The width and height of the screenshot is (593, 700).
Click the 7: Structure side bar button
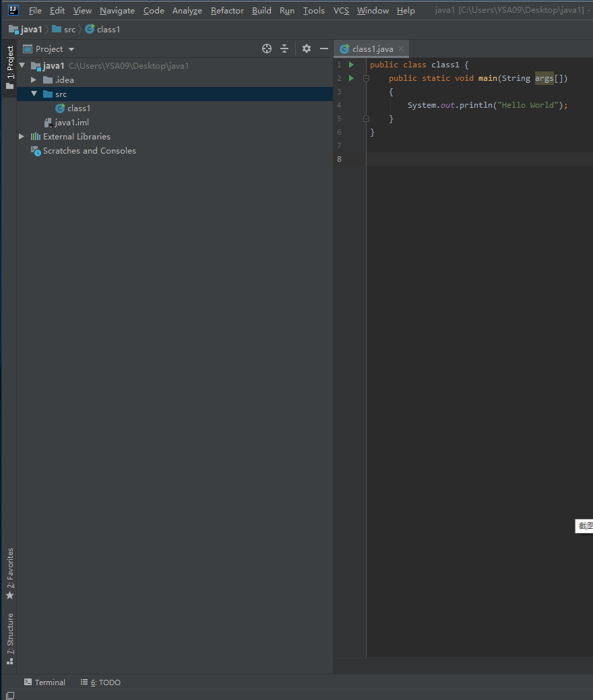[x=10, y=633]
